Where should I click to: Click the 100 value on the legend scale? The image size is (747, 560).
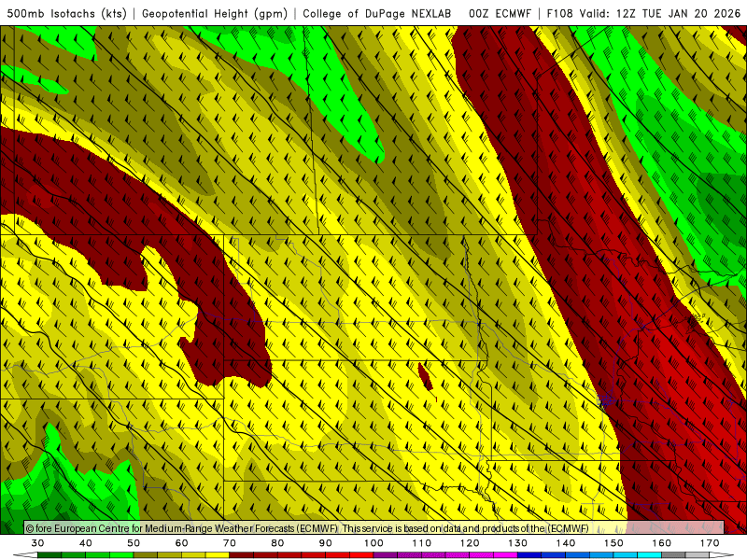tap(374, 543)
